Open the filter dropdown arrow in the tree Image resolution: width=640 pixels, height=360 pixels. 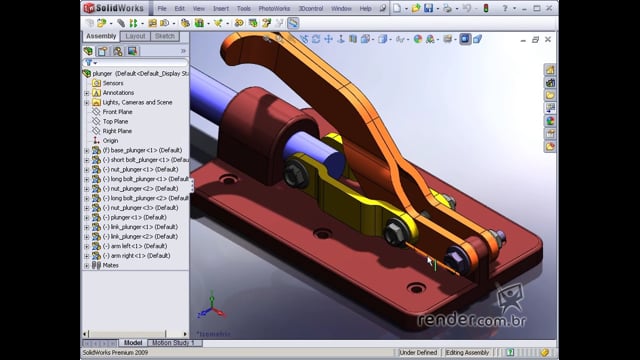tap(95, 63)
